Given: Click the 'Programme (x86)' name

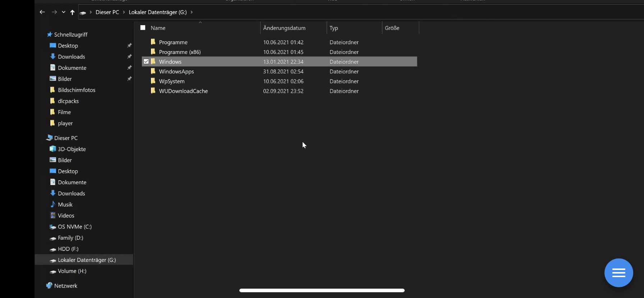Looking at the screenshot, I should pos(180,52).
